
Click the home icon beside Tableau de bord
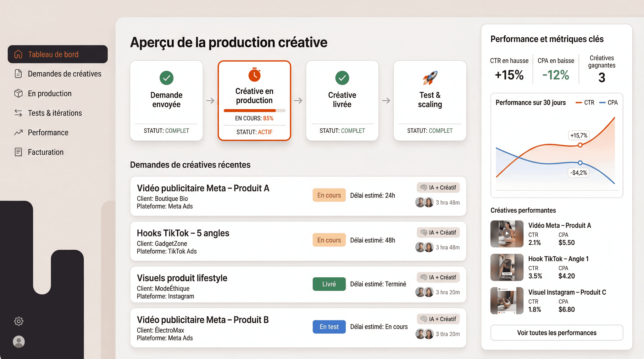[x=19, y=54]
